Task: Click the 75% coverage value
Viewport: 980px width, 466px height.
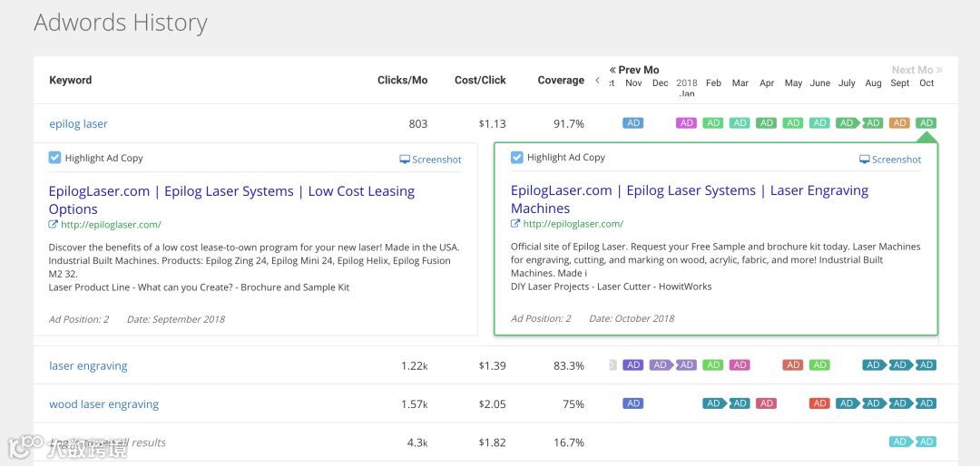Action: point(573,404)
